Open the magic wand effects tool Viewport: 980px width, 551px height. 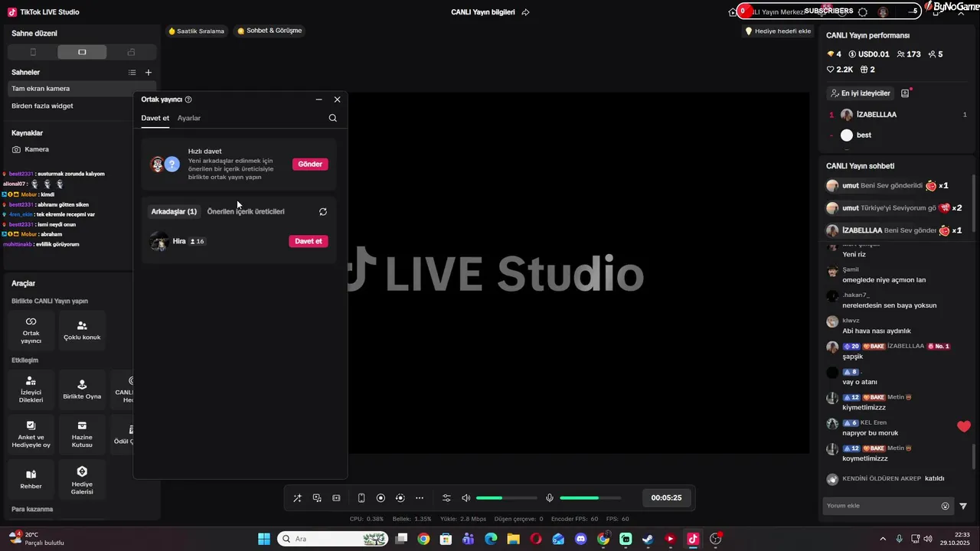point(297,498)
